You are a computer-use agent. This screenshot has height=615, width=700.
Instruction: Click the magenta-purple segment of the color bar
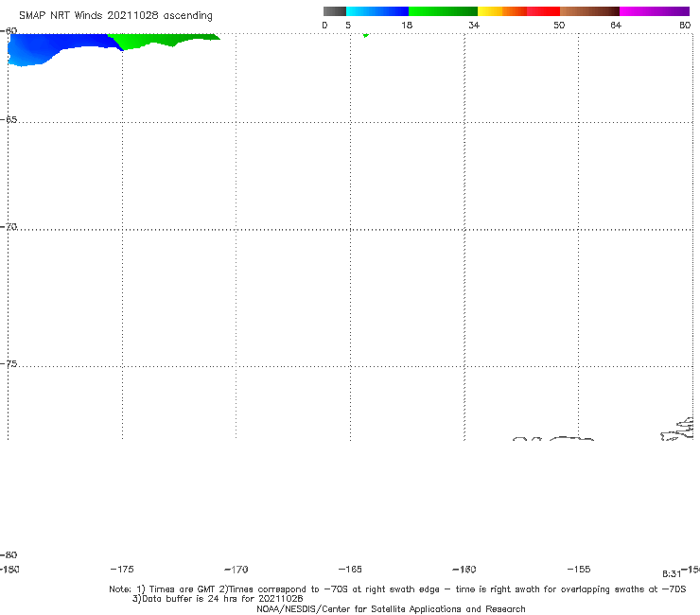coord(655,11)
